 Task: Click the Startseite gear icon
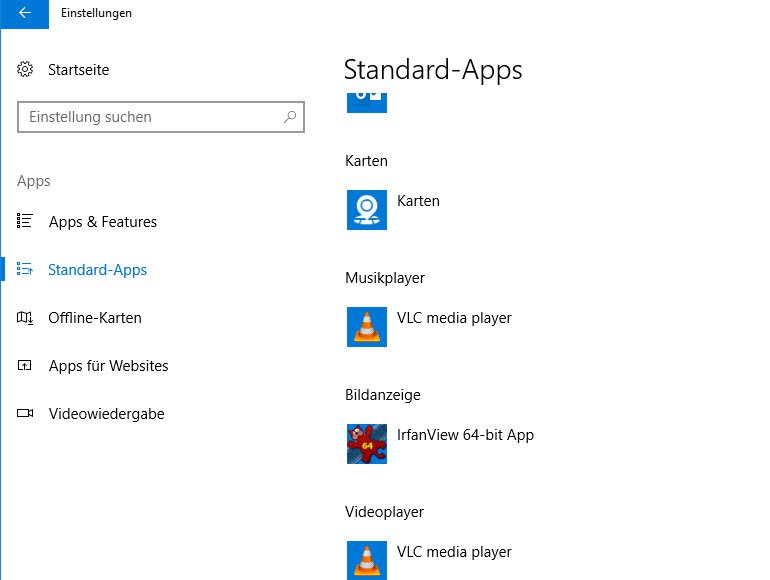26,70
